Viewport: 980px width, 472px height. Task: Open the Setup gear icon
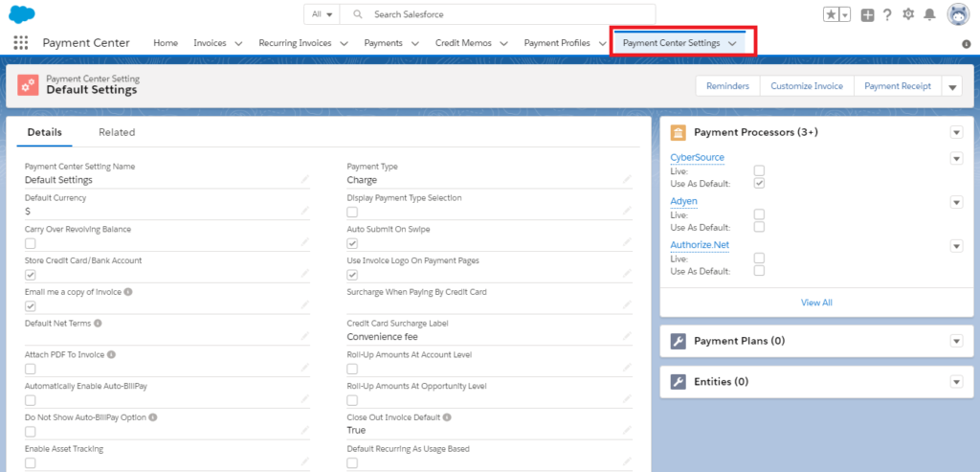908,14
